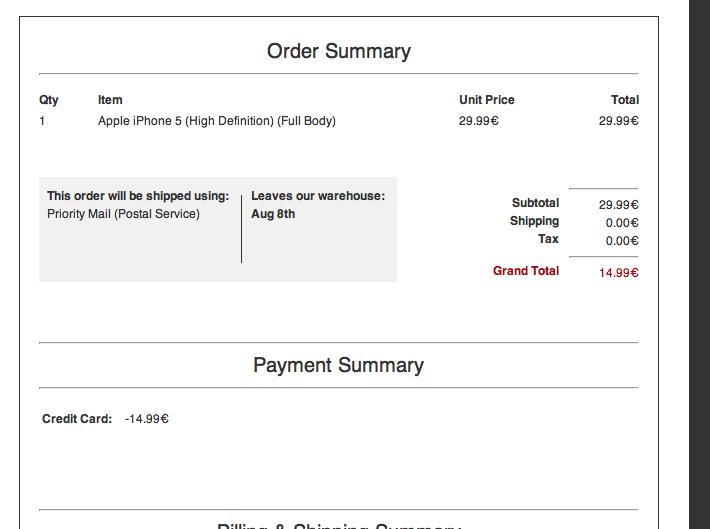Click the dark vertical scrollbar strip

(x=700, y=264)
